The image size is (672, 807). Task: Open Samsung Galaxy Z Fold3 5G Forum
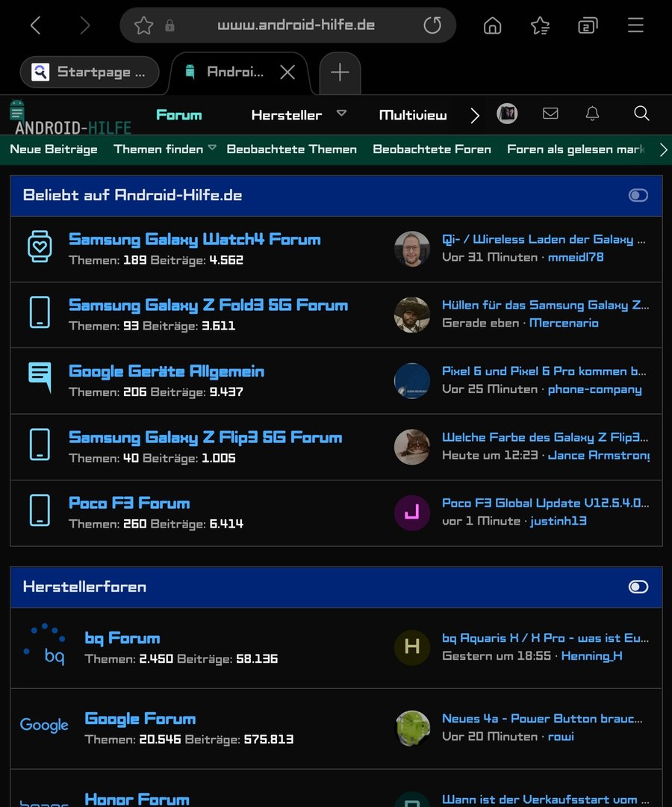coord(208,305)
